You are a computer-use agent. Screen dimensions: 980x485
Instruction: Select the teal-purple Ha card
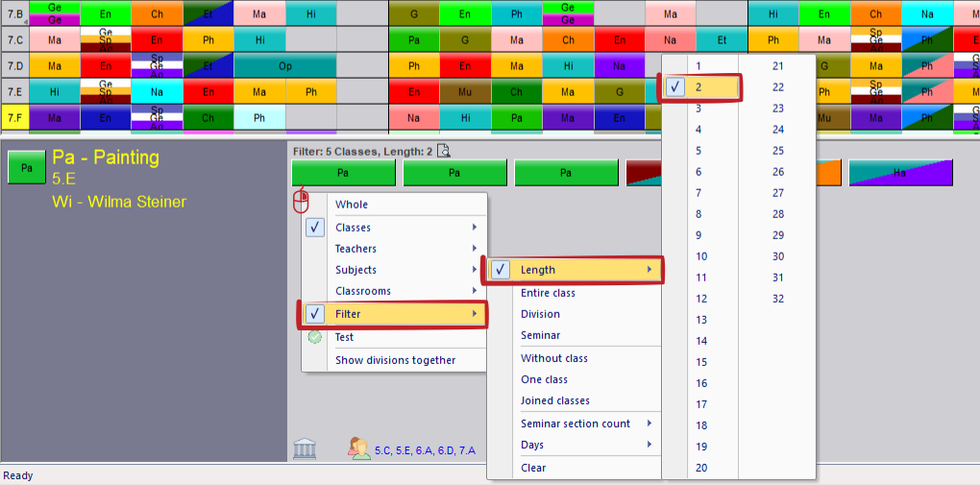tap(899, 173)
